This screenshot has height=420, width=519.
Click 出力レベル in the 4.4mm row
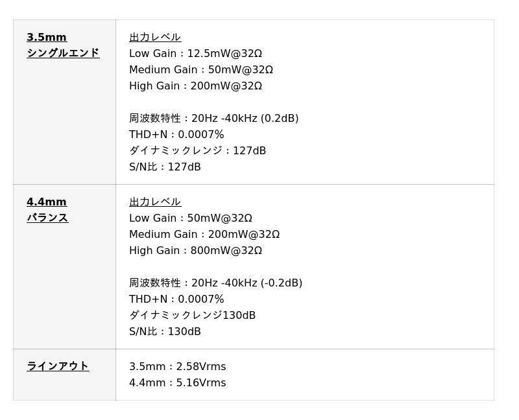point(155,202)
